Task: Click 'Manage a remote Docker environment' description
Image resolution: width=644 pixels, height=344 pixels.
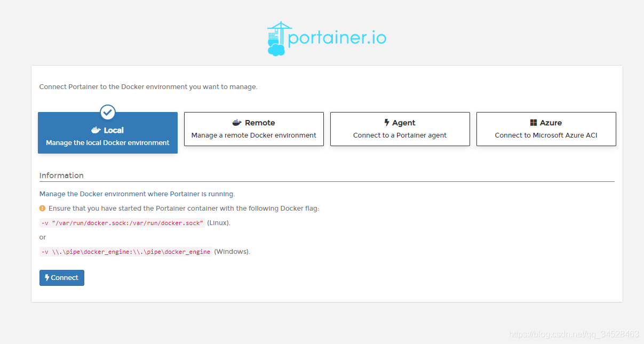Action: (x=254, y=135)
